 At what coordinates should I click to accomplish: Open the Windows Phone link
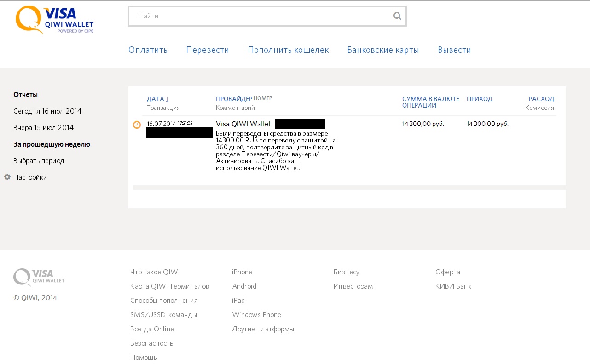pos(257,315)
